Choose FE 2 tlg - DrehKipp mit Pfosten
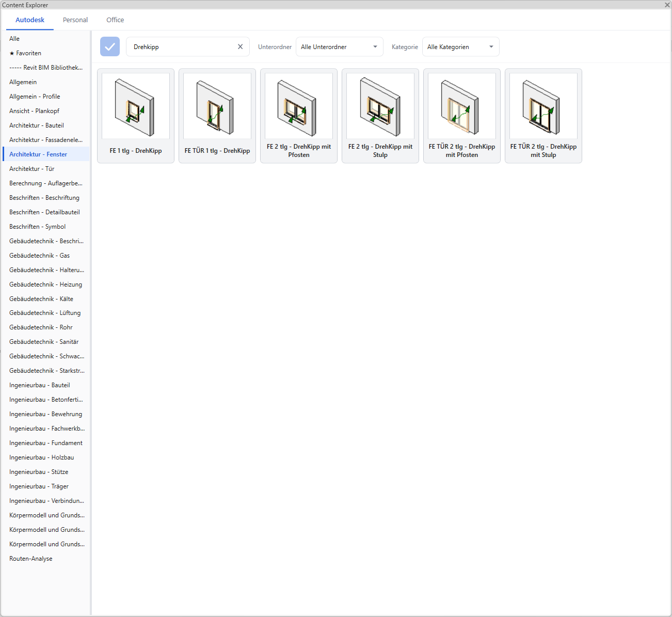Screen dimensions: 672x617 pos(299,116)
